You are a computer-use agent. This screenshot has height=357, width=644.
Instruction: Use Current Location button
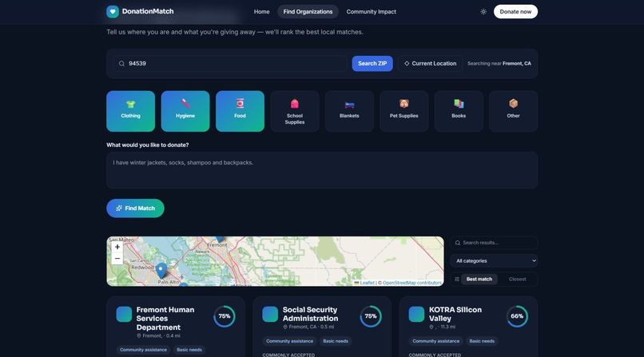click(430, 64)
